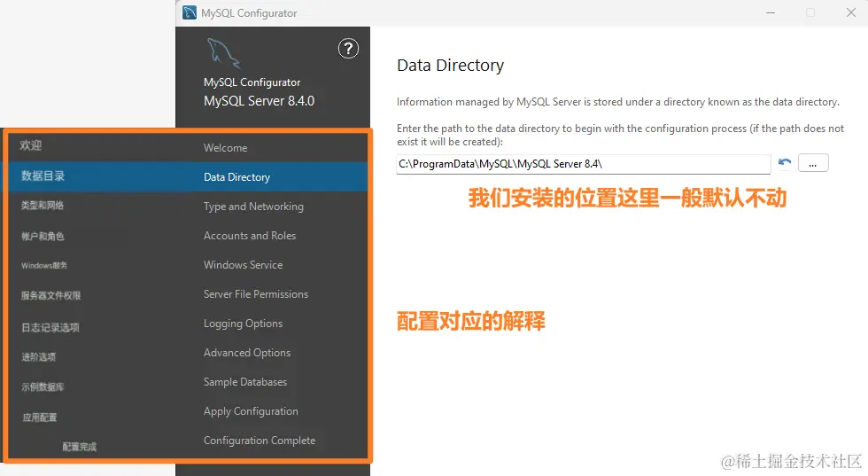Click the MySQL dolphin logo
The height and width of the screenshot is (476, 868).
point(223,53)
